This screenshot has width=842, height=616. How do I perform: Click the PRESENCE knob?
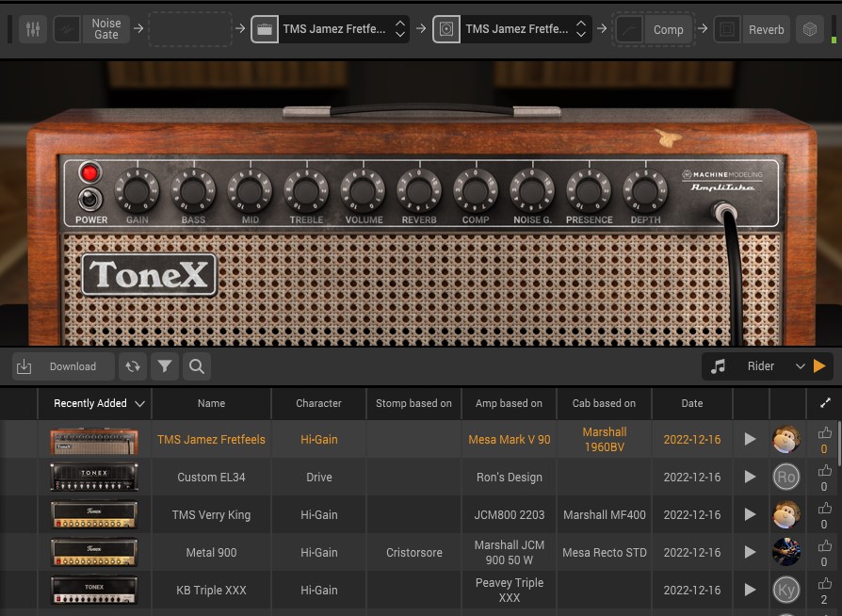pyautogui.click(x=589, y=190)
